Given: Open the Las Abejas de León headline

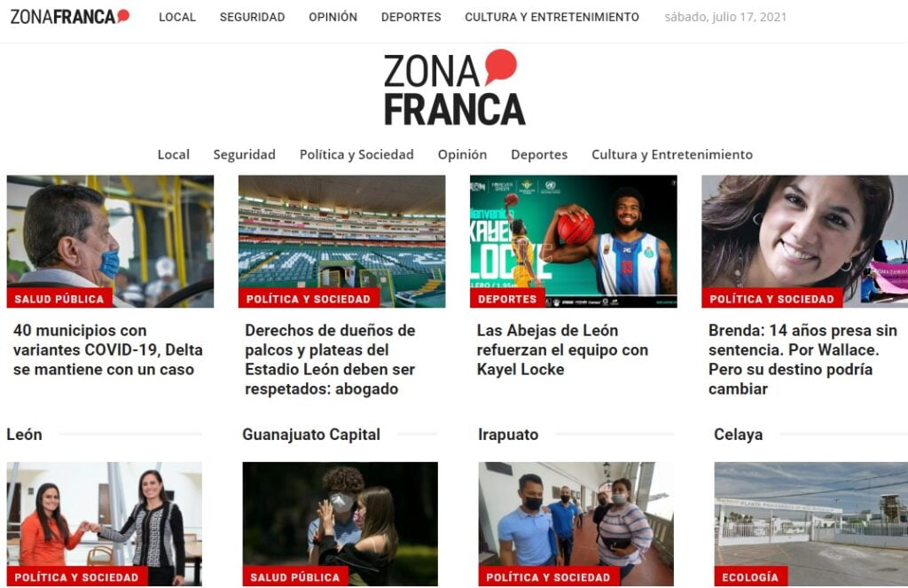Looking at the screenshot, I should pyautogui.click(x=562, y=350).
